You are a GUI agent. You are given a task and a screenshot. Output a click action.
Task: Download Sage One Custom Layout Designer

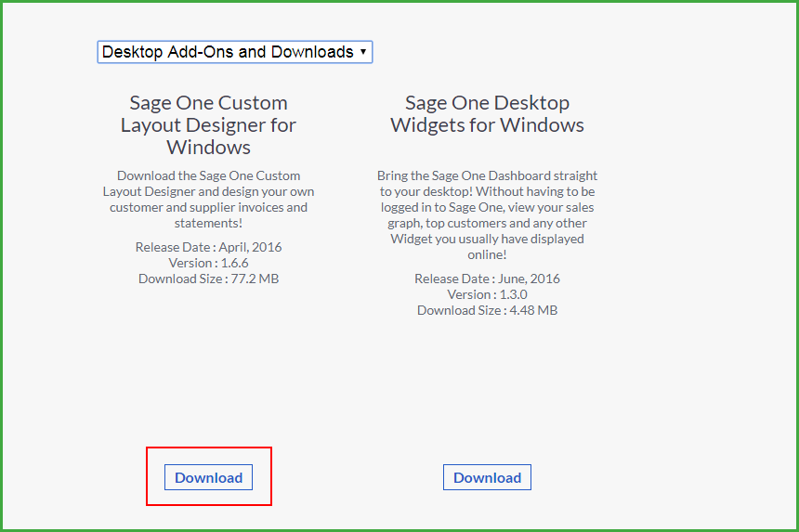pos(208,477)
